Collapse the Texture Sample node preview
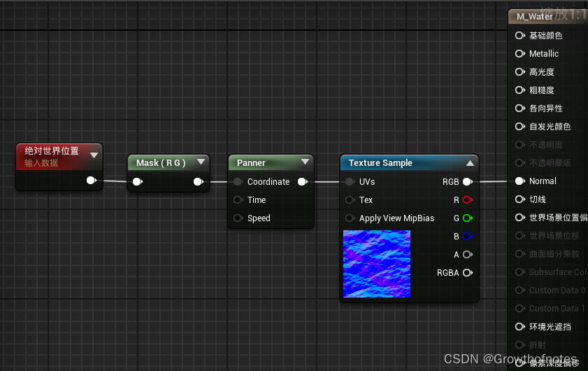The image size is (588, 371). [x=470, y=163]
